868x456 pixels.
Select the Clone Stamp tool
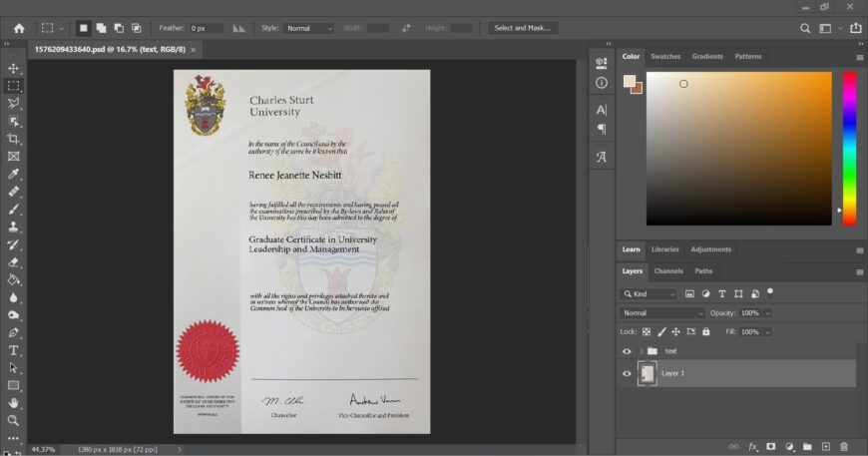point(13,227)
